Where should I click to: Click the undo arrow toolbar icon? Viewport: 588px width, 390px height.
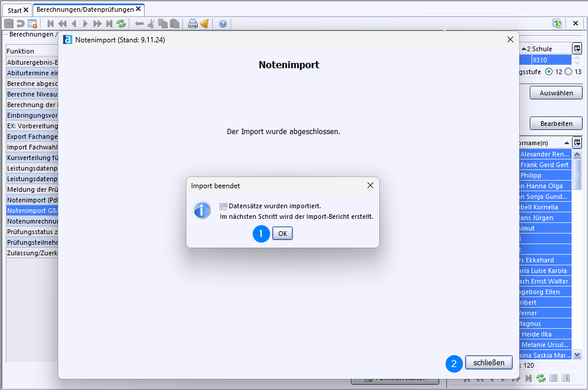(x=20, y=24)
